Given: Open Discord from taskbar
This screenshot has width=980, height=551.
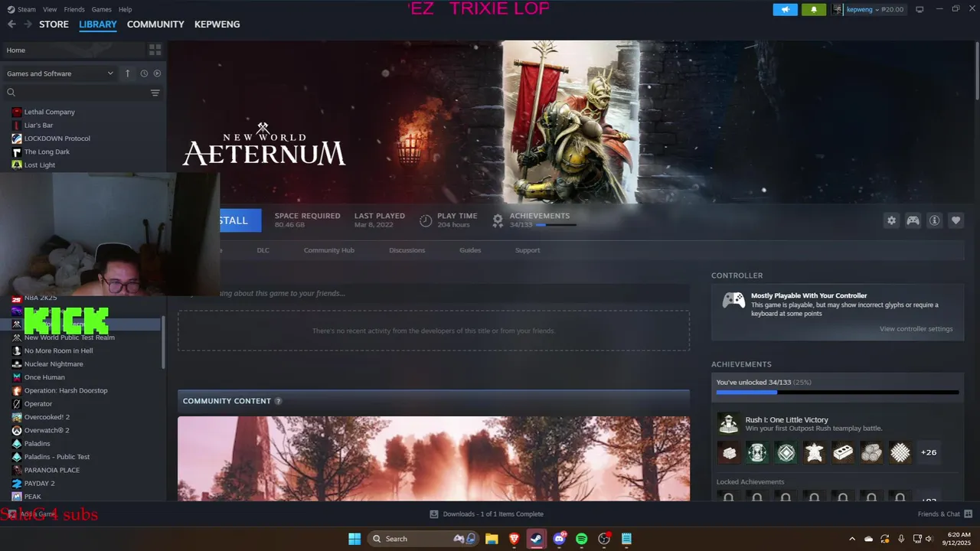Looking at the screenshot, I should point(559,539).
